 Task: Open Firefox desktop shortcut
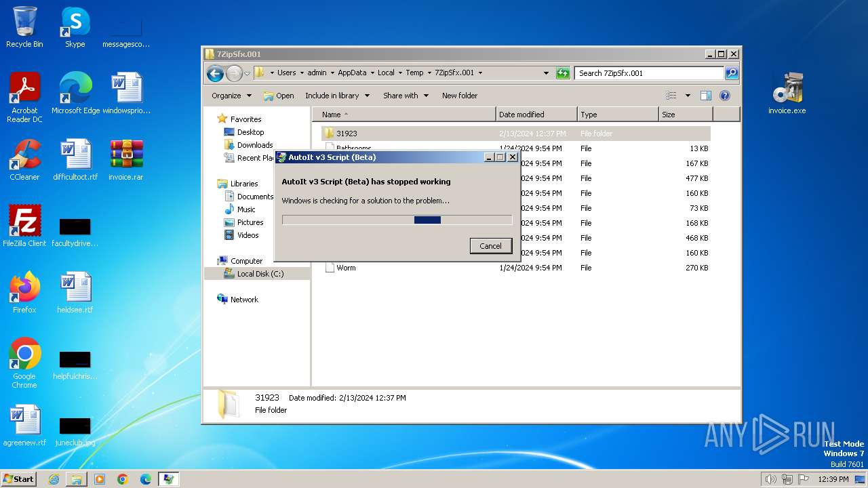[x=24, y=293]
